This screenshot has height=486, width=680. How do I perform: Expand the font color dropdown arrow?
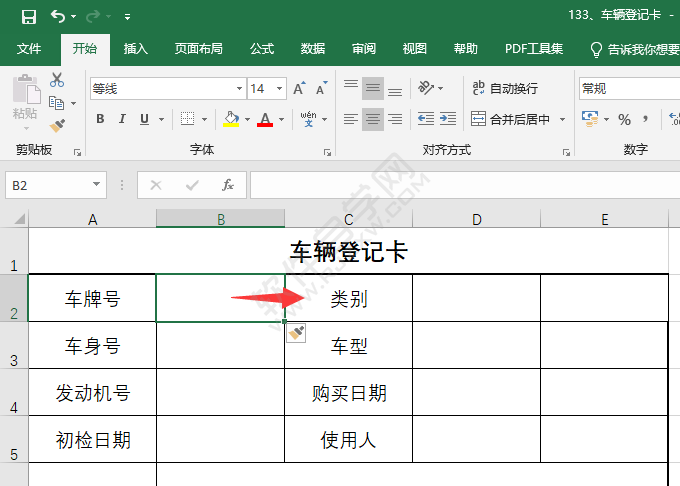[281, 119]
